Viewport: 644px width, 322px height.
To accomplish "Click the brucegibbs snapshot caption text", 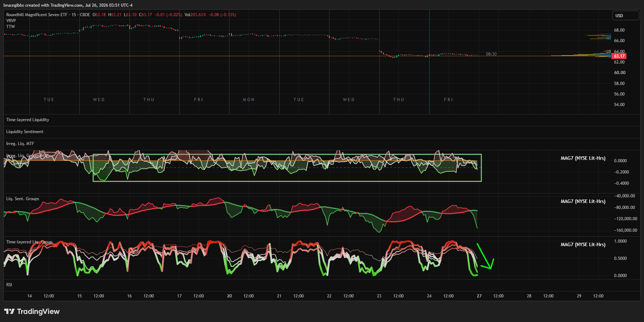I will pos(68,5).
